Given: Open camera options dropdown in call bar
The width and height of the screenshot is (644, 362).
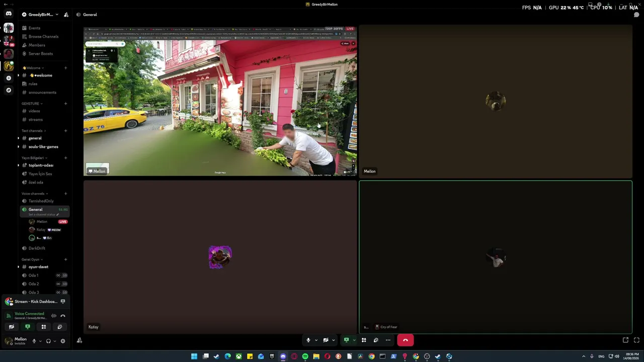Looking at the screenshot, I should click(x=333, y=340).
